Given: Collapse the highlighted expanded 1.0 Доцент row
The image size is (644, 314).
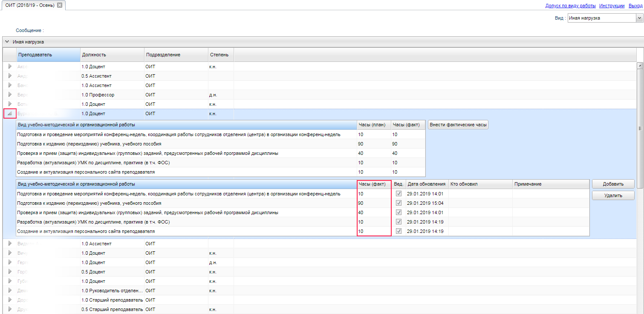Looking at the screenshot, I should [x=10, y=113].
